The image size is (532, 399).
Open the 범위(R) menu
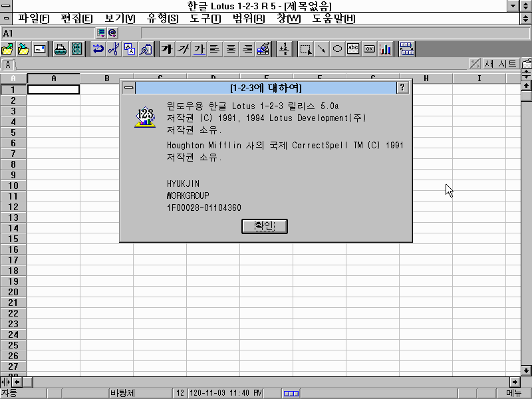click(248, 19)
